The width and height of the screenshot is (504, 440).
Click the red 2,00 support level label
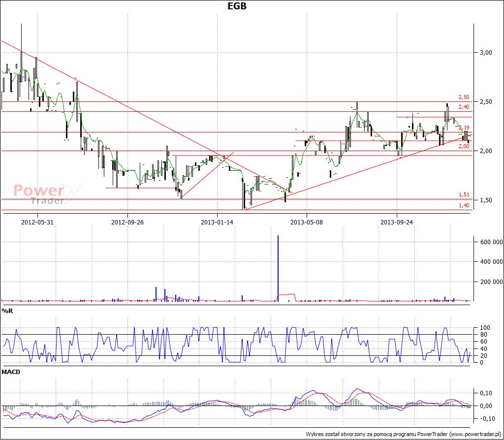tap(464, 146)
